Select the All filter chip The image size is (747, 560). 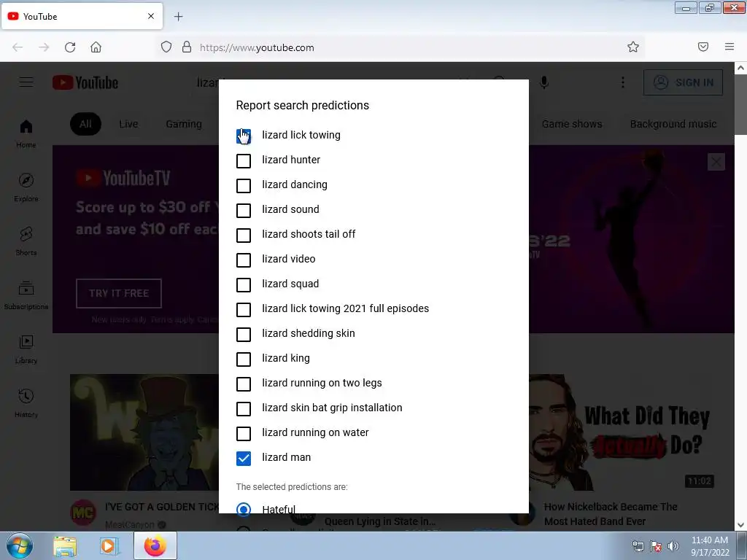click(86, 124)
